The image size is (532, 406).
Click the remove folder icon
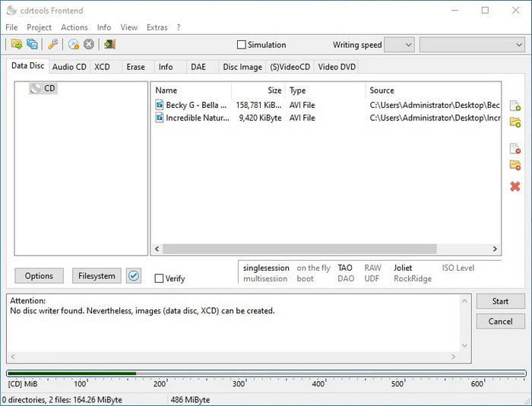[515, 165]
